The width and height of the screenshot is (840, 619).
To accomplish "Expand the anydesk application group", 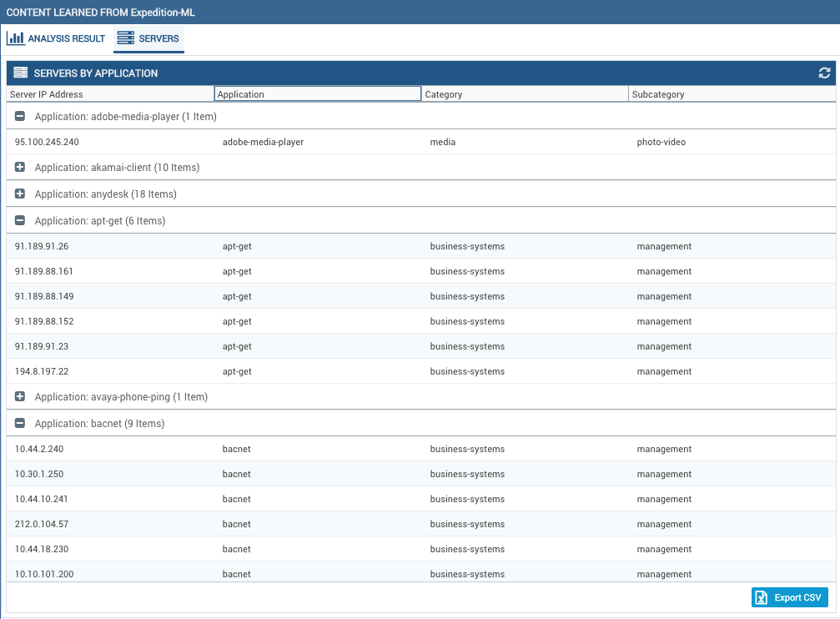I will click(x=20, y=194).
